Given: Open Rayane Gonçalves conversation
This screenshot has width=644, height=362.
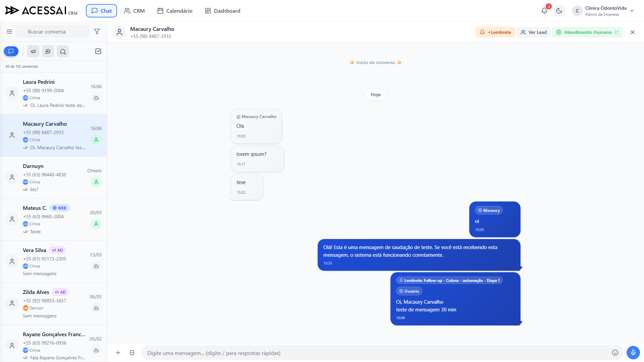Looking at the screenshot, I should click(x=54, y=344).
